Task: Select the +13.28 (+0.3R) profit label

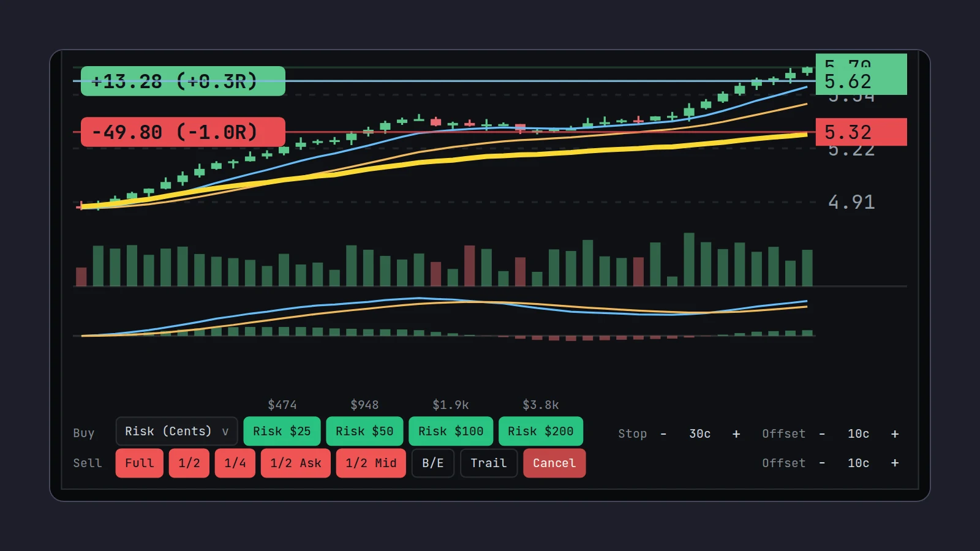Action: [183, 81]
